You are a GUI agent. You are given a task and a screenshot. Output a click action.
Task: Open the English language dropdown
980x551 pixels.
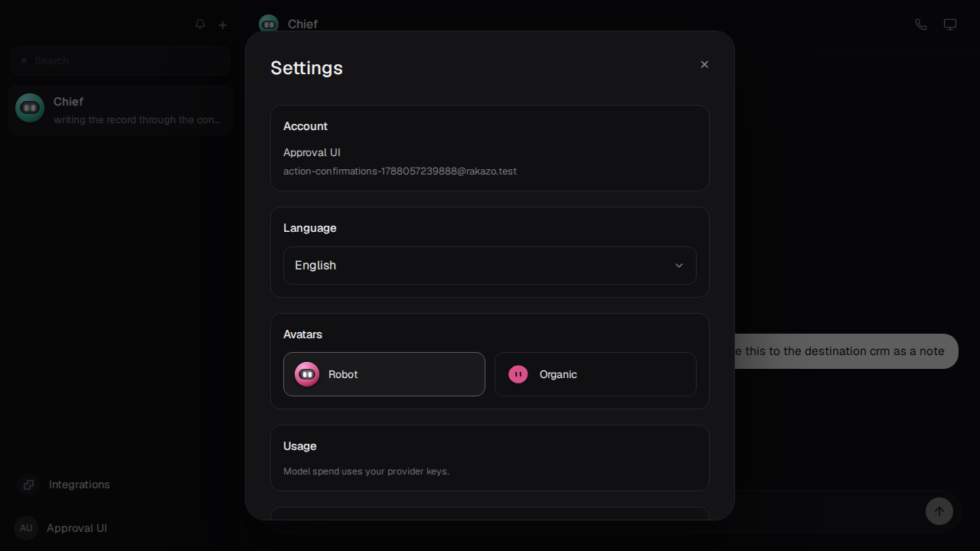[x=490, y=266]
